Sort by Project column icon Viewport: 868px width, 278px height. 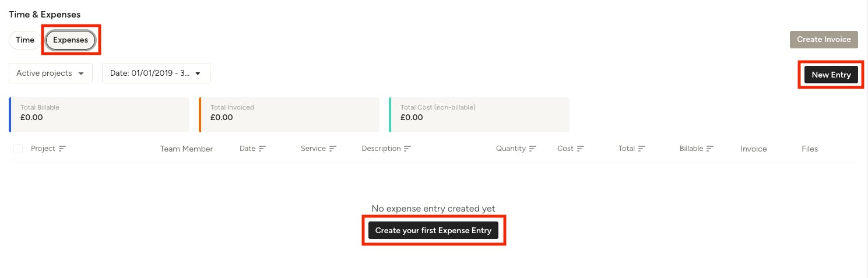(x=62, y=149)
